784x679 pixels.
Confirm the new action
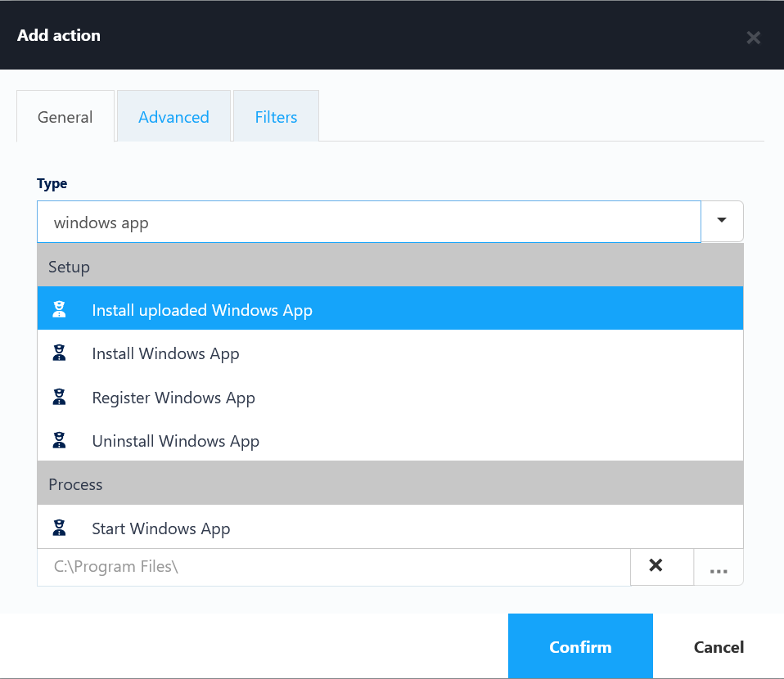tap(580, 646)
